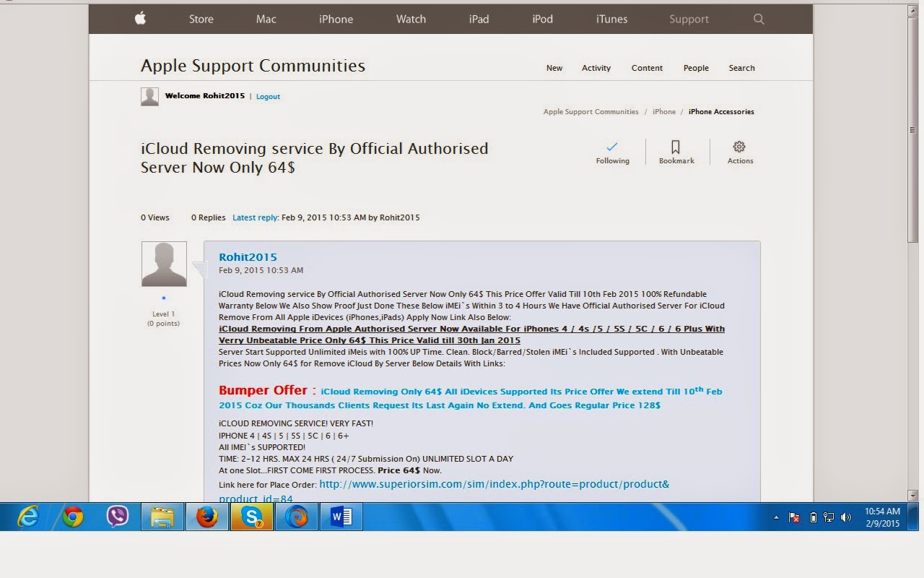Click the Apple Support Communities breadcrumb
This screenshot has height=578, width=924.
click(x=590, y=112)
